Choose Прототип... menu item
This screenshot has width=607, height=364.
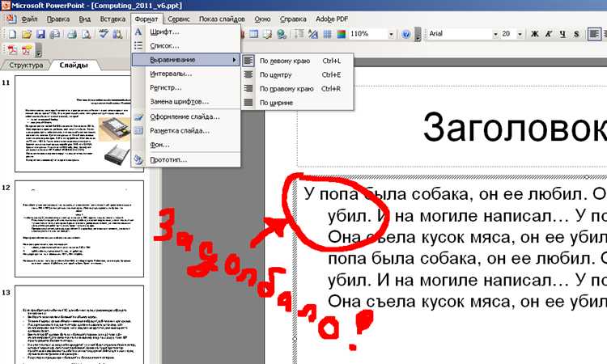point(186,160)
